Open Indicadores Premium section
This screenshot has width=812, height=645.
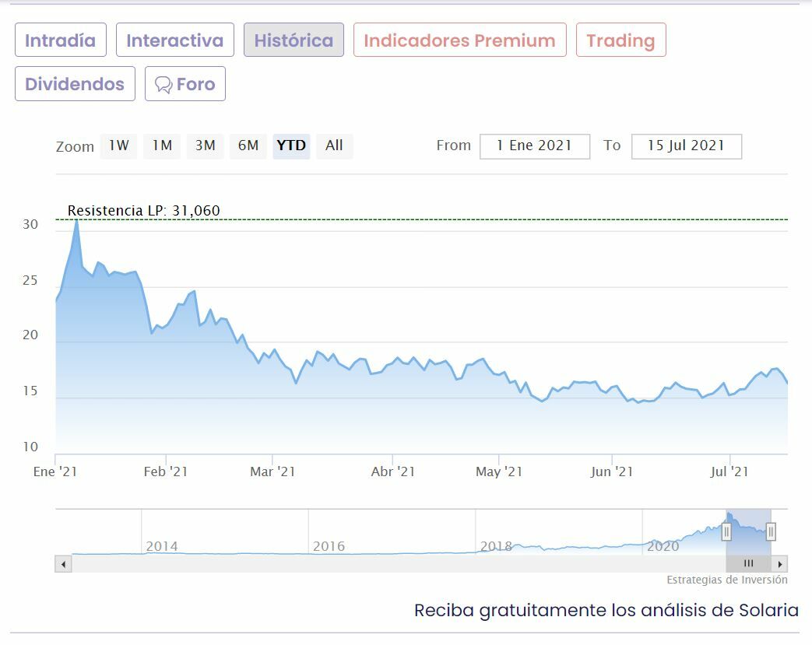click(x=459, y=40)
